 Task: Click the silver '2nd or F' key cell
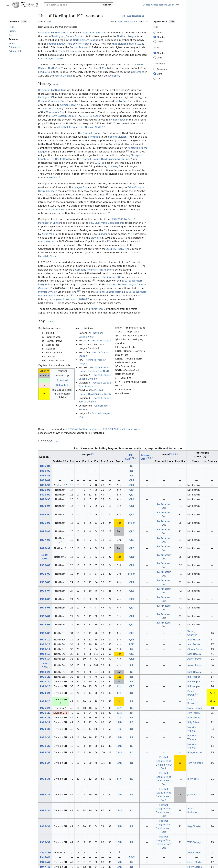44,375
